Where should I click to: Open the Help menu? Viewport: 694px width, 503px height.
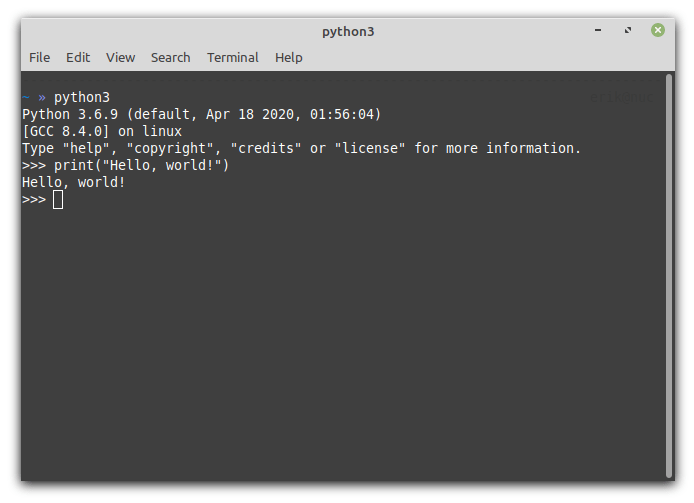pyautogui.click(x=289, y=57)
